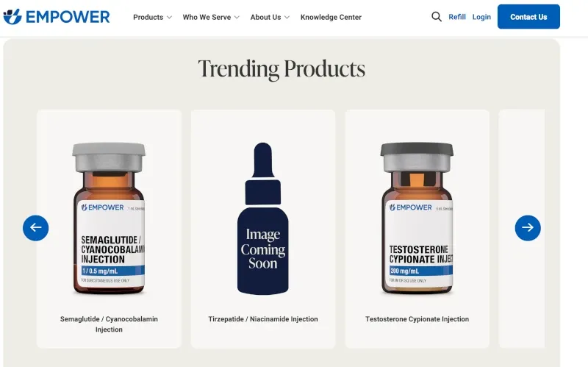Select the Testosterone Cypionate vial image
The width and height of the screenshot is (588, 367).
pos(417,218)
